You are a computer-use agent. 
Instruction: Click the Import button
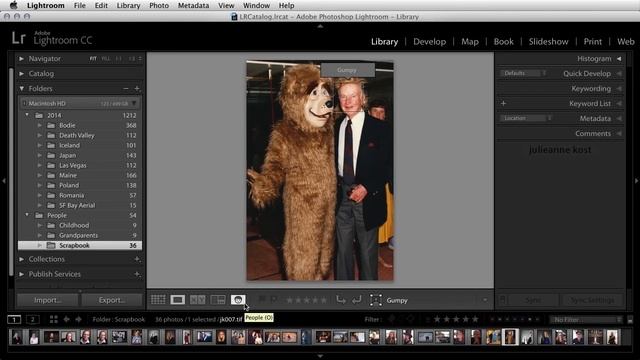click(48, 300)
